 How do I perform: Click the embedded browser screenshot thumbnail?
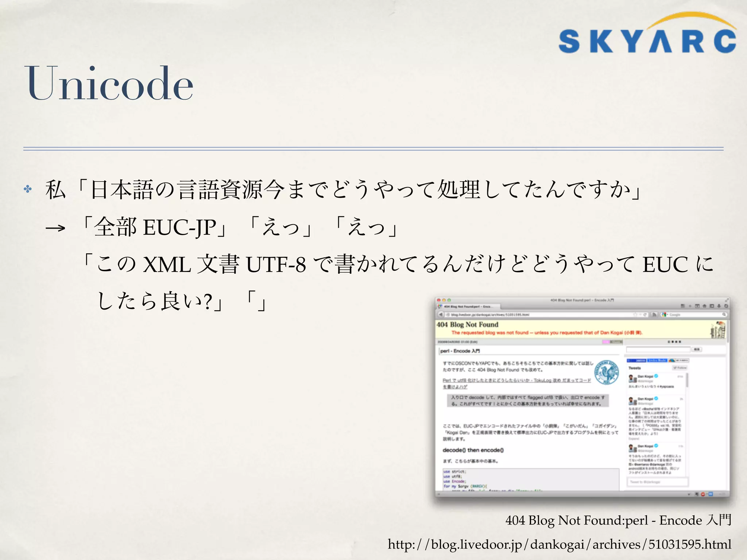tap(582, 397)
